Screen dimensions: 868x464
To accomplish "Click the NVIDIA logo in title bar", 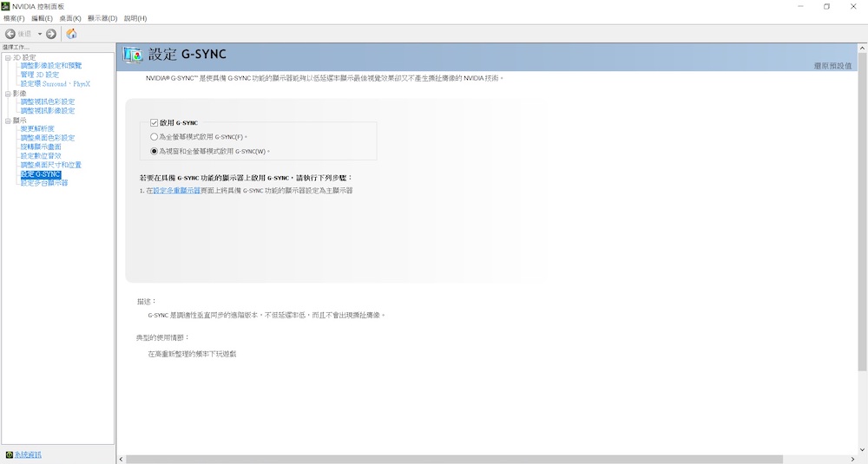I will coord(5,6).
